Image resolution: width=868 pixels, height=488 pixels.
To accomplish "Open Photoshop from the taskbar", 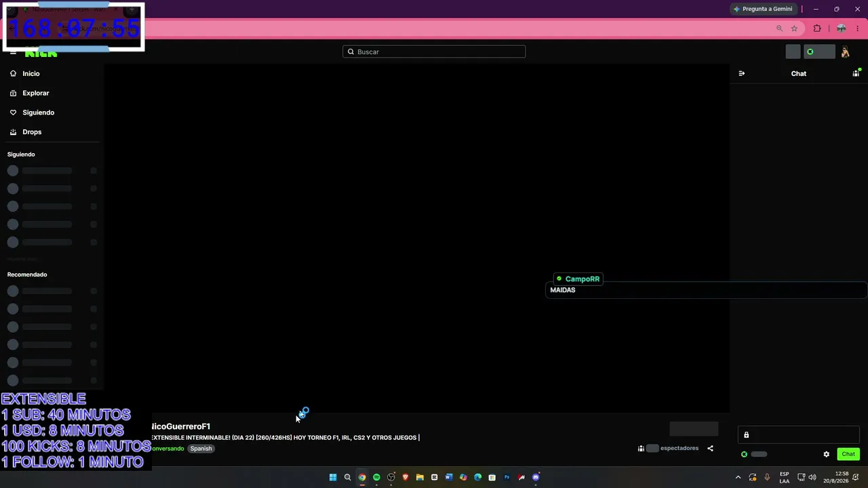I will pos(507,477).
